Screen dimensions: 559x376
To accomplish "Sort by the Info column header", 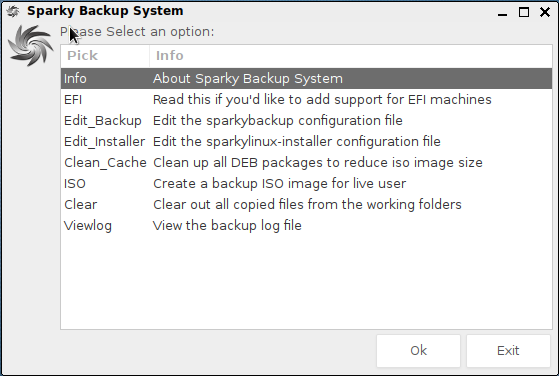I will pyautogui.click(x=351, y=56).
